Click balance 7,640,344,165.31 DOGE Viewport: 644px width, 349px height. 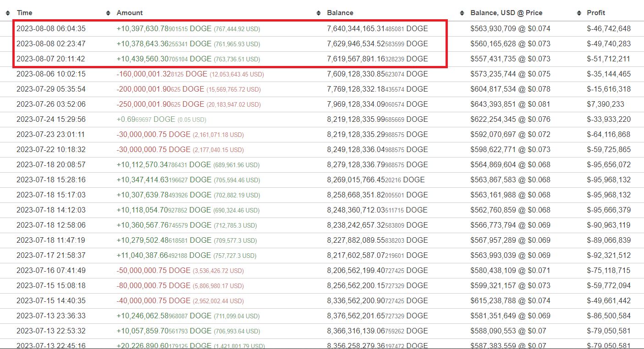pyautogui.click(x=377, y=28)
